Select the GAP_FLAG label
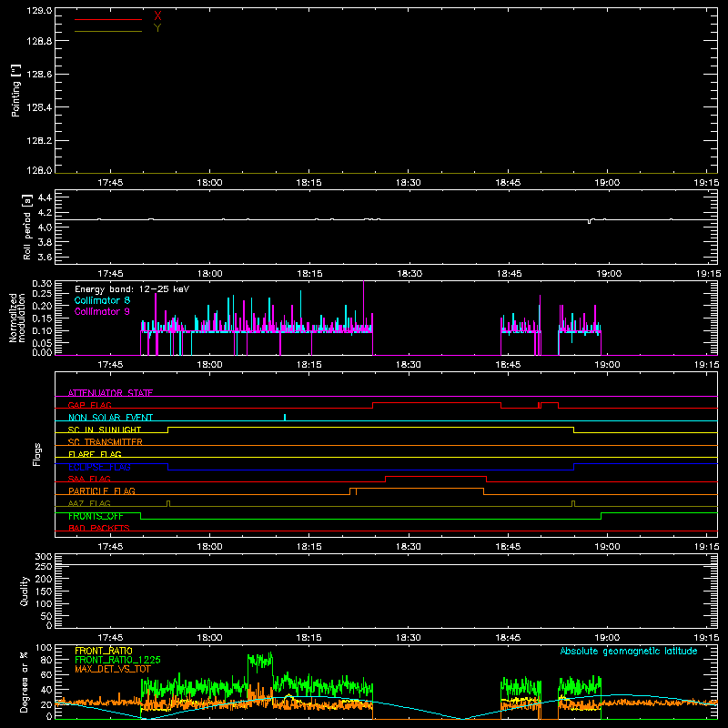728x728 pixels. [x=89, y=405]
